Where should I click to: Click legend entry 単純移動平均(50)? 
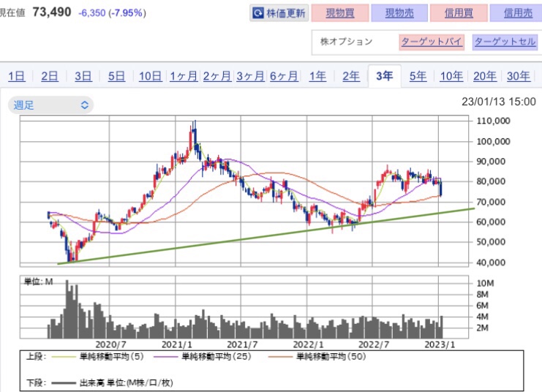(x=331, y=356)
